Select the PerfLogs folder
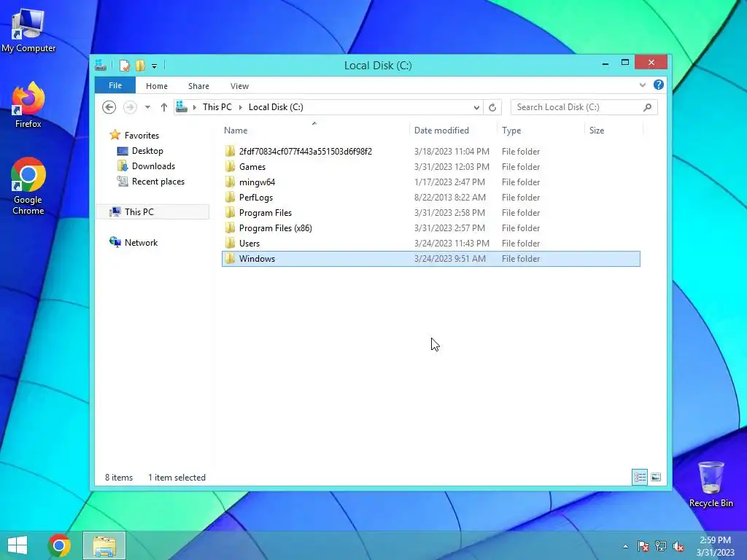The height and width of the screenshot is (560, 747). click(x=430, y=197)
